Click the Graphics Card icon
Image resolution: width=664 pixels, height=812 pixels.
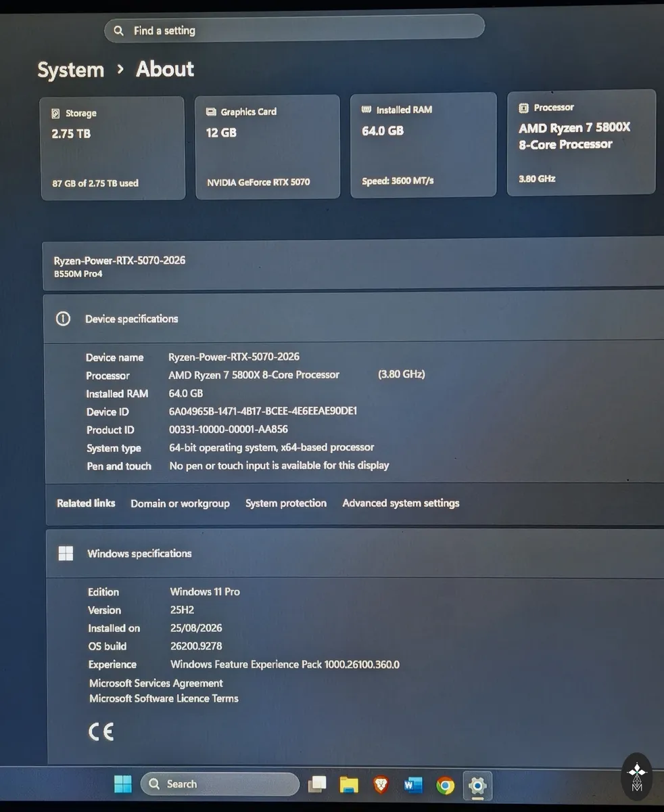click(211, 112)
